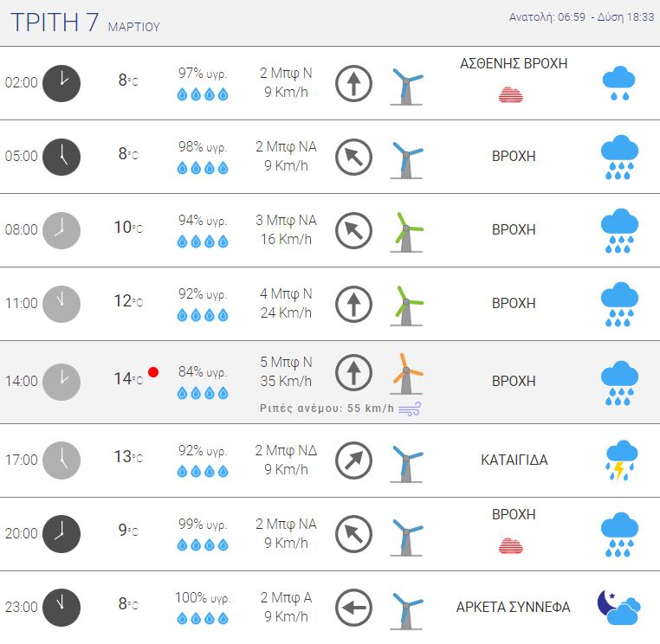Click the orange wind turbine icon at 14:00
The image size is (660, 644).
pyautogui.click(x=406, y=374)
